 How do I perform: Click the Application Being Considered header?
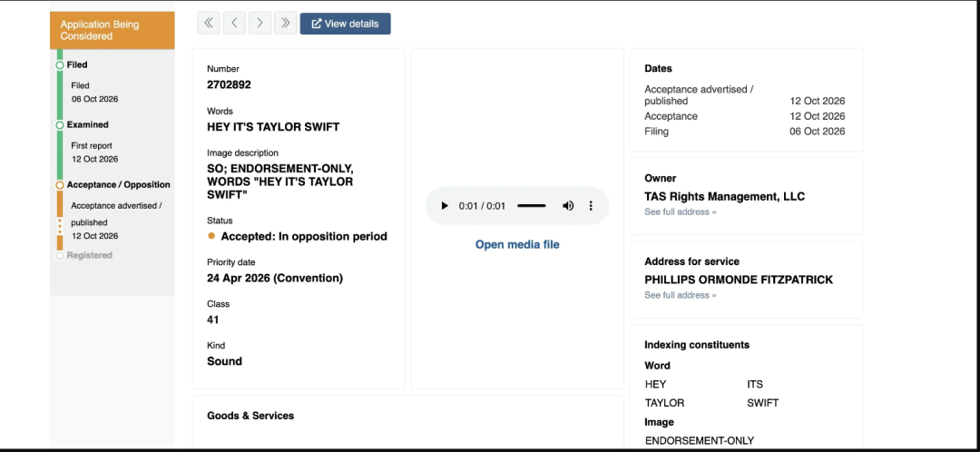click(x=113, y=30)
